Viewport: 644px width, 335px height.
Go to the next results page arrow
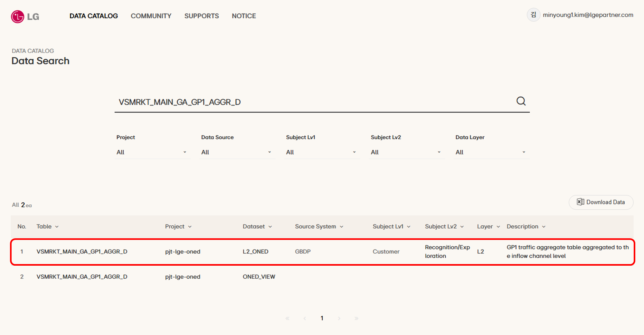[339, 318]
